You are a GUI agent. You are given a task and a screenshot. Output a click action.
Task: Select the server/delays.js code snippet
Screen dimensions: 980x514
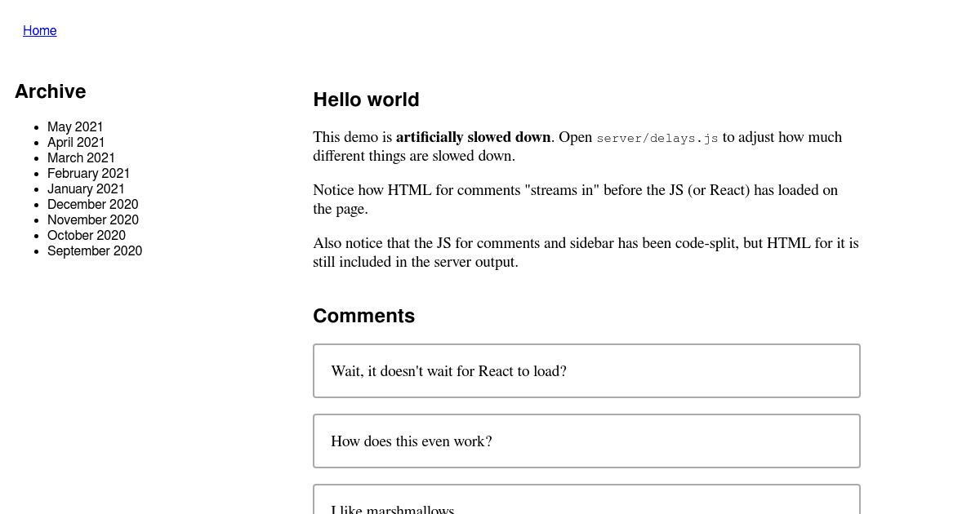(657, 138)
